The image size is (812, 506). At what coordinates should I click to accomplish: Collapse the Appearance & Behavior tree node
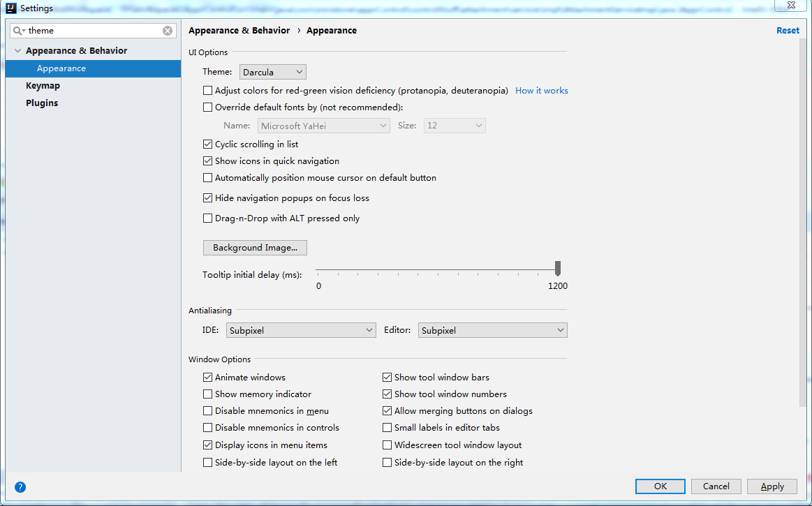[x=17, y=51]
